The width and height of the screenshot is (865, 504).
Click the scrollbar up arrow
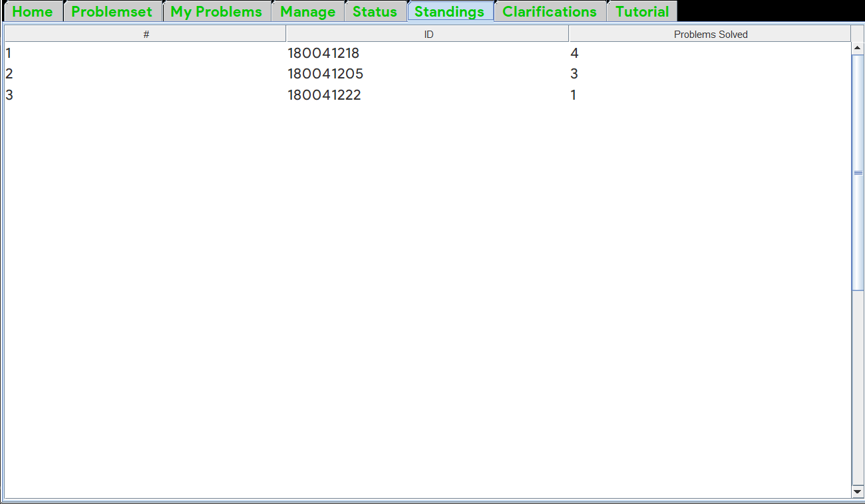[858, 48]
